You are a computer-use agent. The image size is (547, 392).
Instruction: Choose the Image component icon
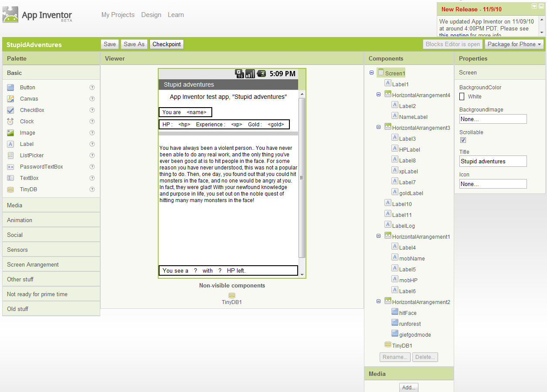(10, 133)
